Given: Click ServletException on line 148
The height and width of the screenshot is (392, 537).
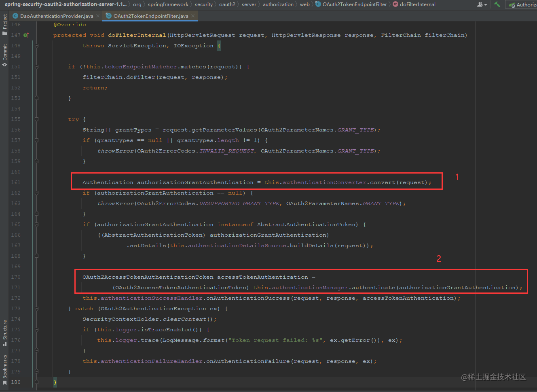Looking at the screenshot, I should pos(137,46).
